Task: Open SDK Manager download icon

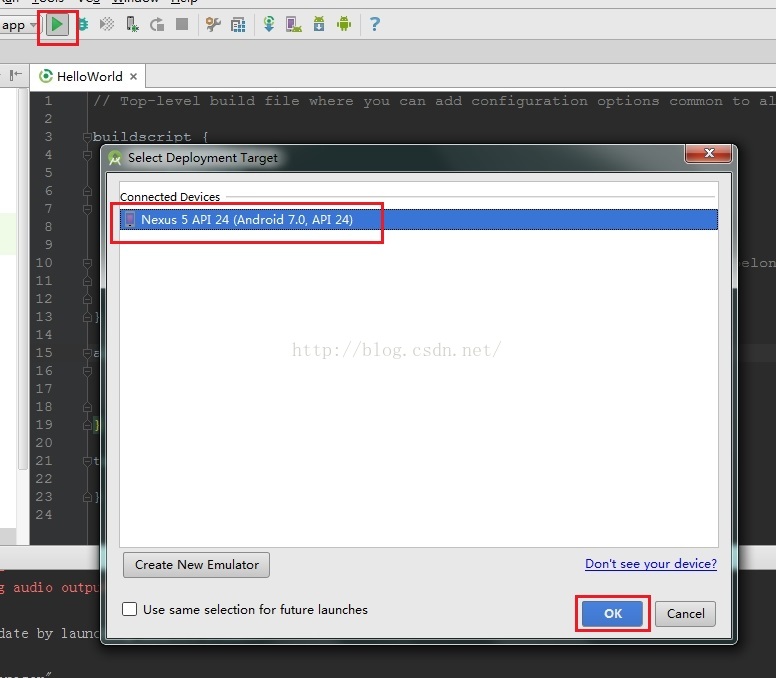Action: point(319,24)
